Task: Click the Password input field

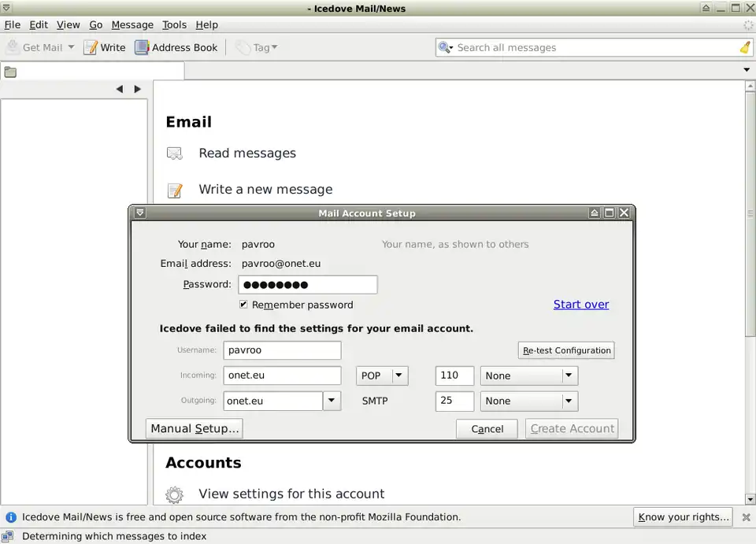Action: [x=307, y=285]
